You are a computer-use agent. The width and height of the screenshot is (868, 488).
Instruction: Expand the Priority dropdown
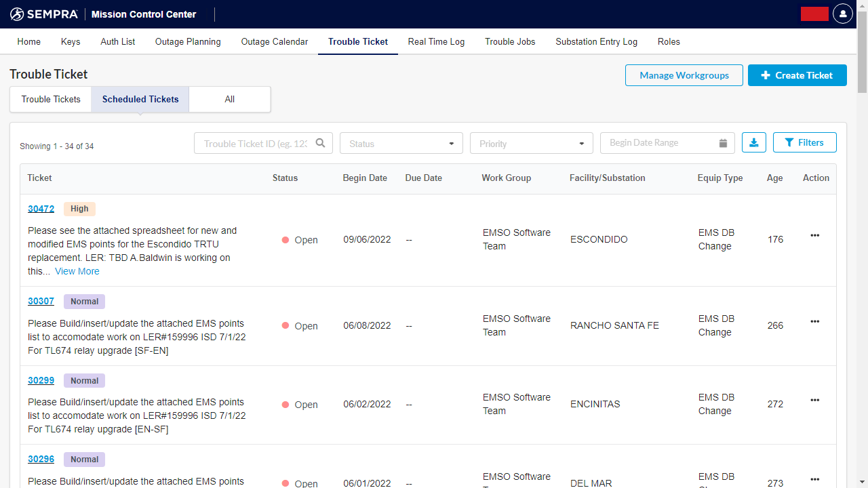coord(531,144)
